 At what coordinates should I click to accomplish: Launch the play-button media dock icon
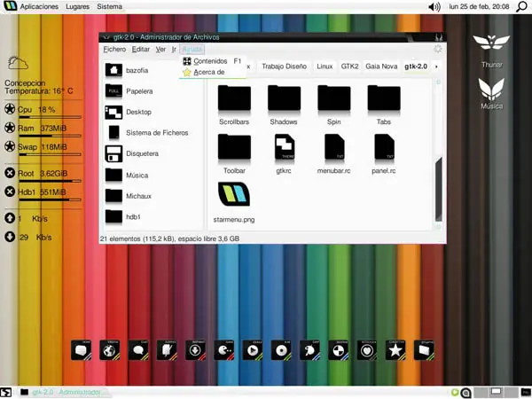pyautogui.click(x=253, y=350)
